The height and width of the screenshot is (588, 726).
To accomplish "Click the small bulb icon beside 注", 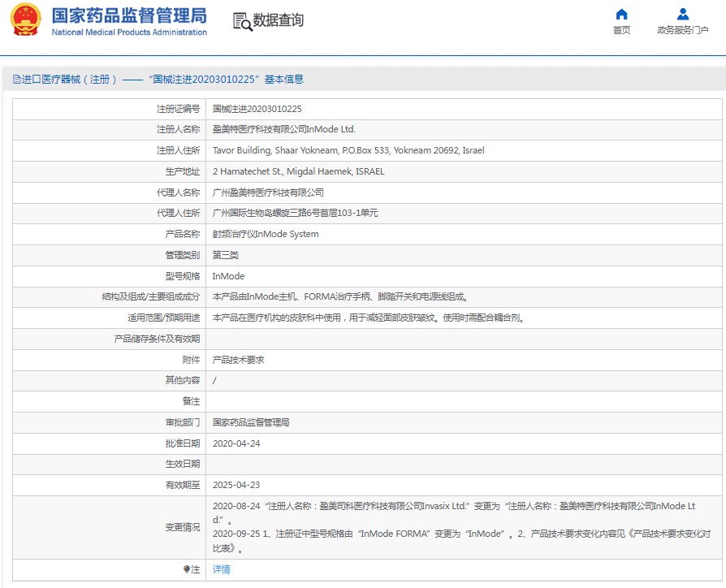I will [x=186, y=569].
